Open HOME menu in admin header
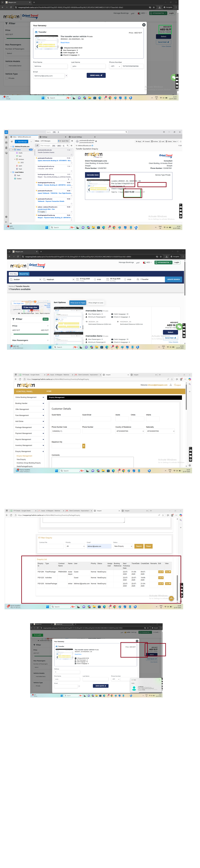This screenshot has height=868, width=200. 49,391
